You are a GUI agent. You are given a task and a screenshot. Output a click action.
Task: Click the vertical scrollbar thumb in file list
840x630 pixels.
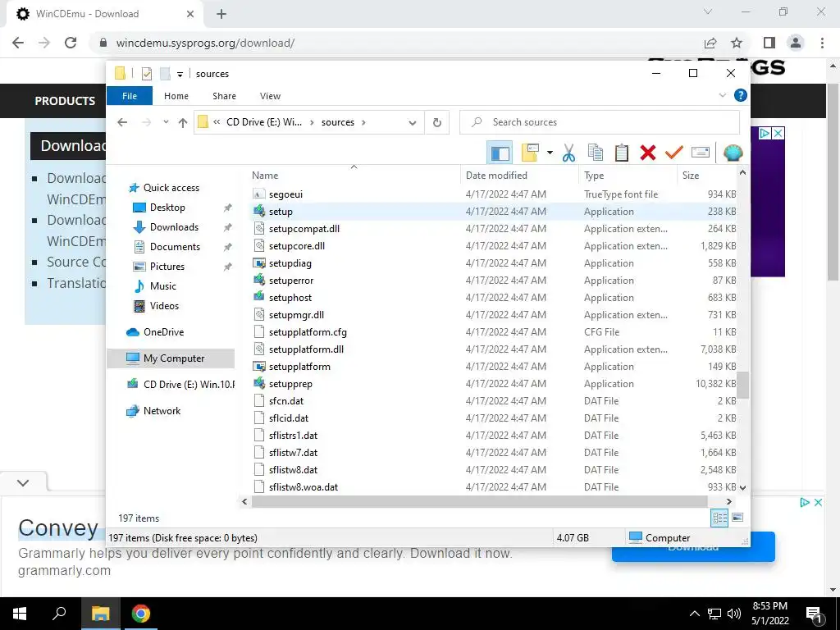(x=742, y=386)
